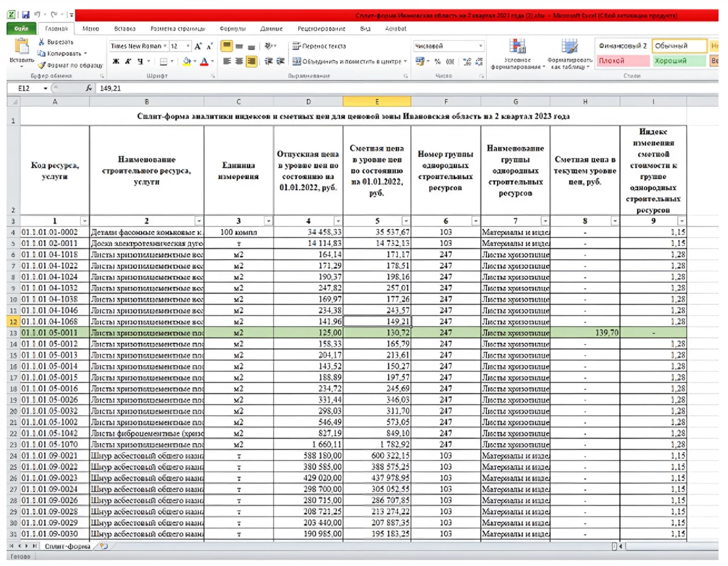The width and height of the screenshot is (728, 566).
Task: Open the Число group dialog launcher
Action: (x=481, y=76)
